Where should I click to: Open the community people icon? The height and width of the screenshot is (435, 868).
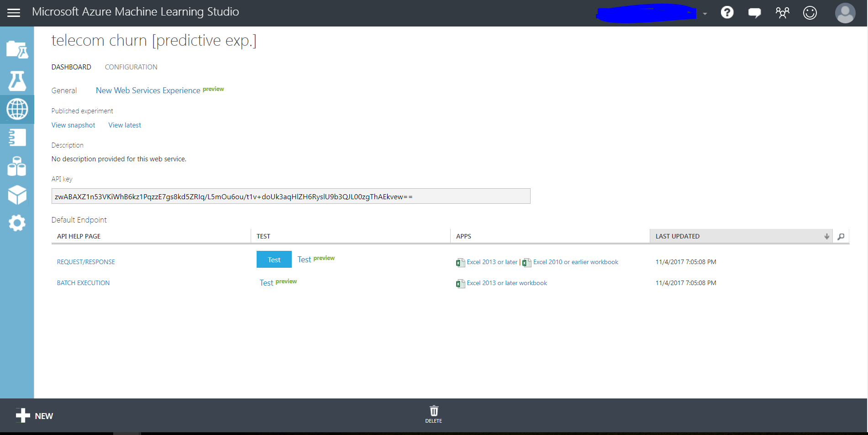coord(782,12)
